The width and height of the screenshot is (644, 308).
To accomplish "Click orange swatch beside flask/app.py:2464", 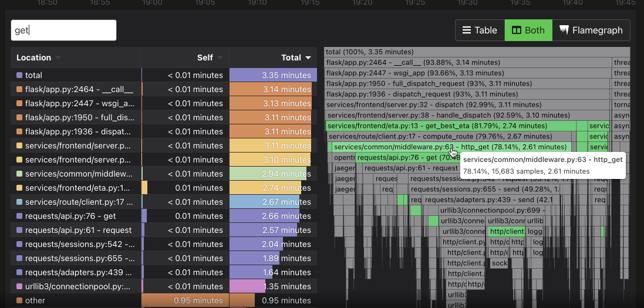I will 19,89.
